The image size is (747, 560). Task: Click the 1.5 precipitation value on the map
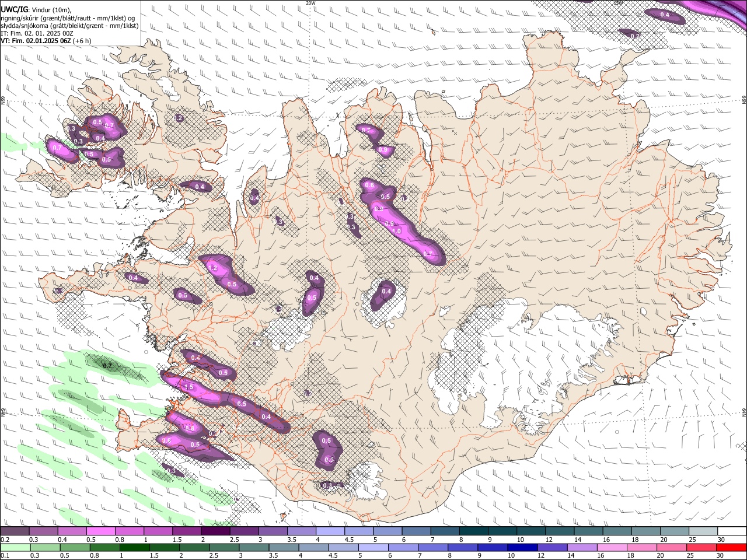(189, 387)
